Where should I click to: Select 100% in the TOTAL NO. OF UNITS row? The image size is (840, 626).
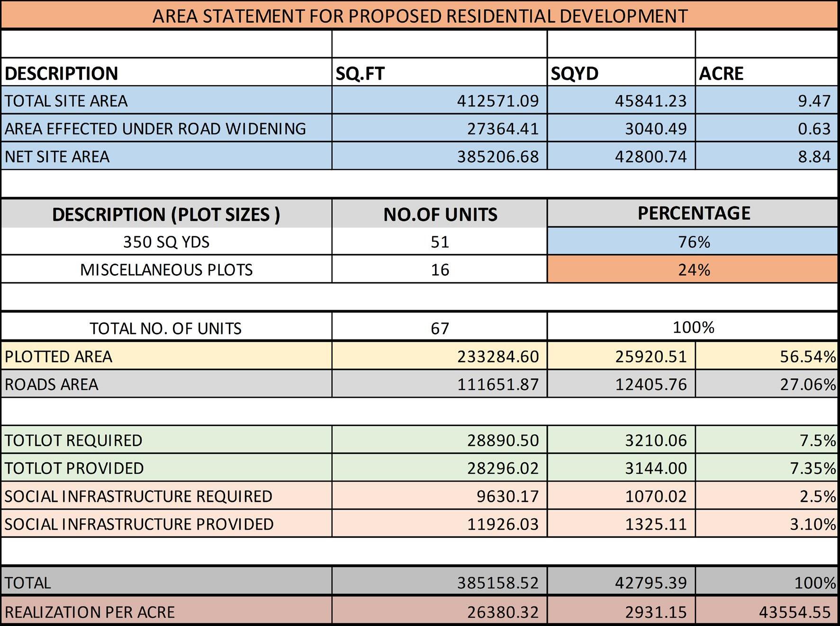coord(693,327)
